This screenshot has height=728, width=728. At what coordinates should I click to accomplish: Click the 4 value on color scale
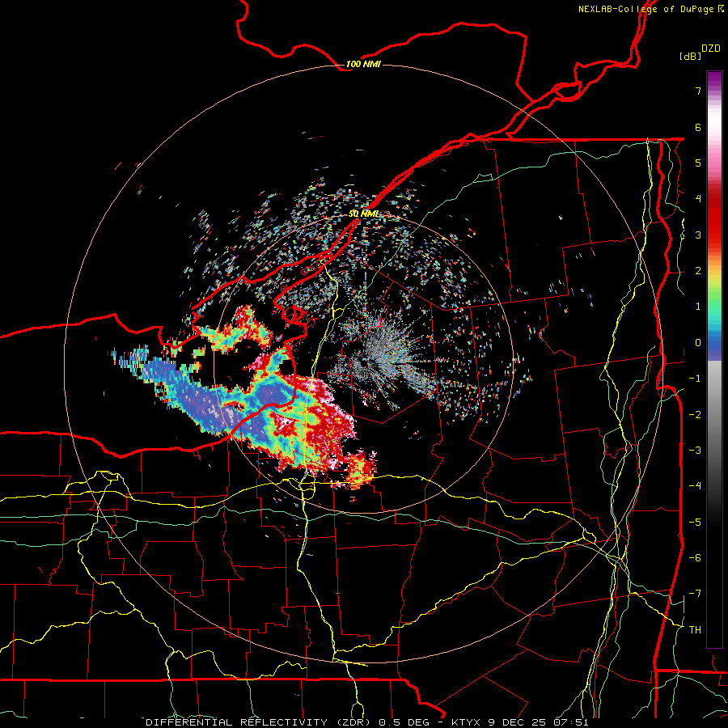698,199
